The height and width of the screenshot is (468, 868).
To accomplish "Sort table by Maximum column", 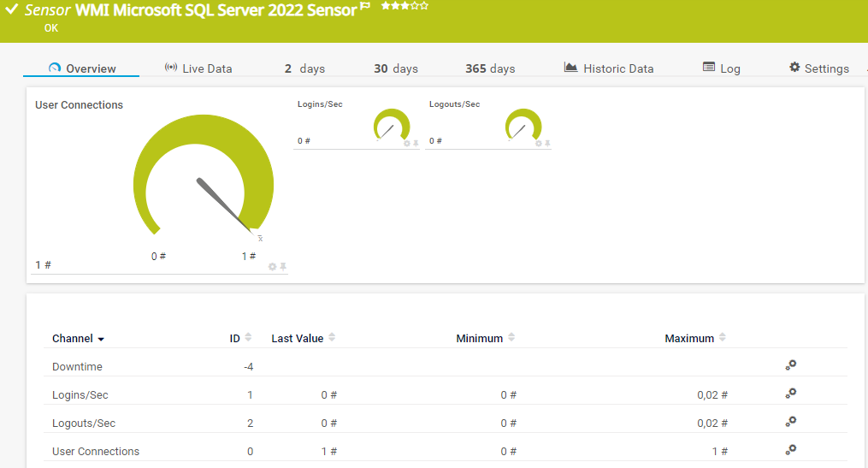I will pos(694,339).
